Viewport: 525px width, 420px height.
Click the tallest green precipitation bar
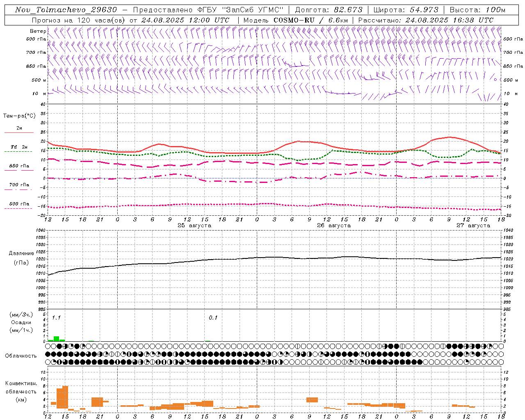pos(57,339)
